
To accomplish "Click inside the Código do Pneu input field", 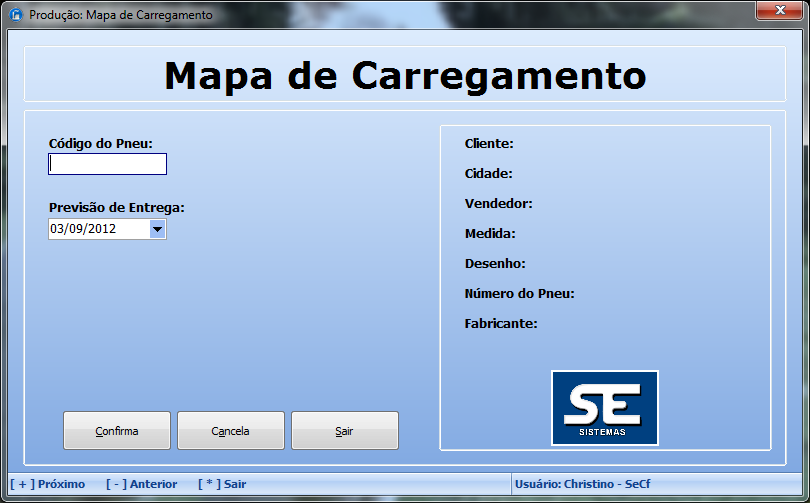I will pyautogui.click(x=107, y=164).
